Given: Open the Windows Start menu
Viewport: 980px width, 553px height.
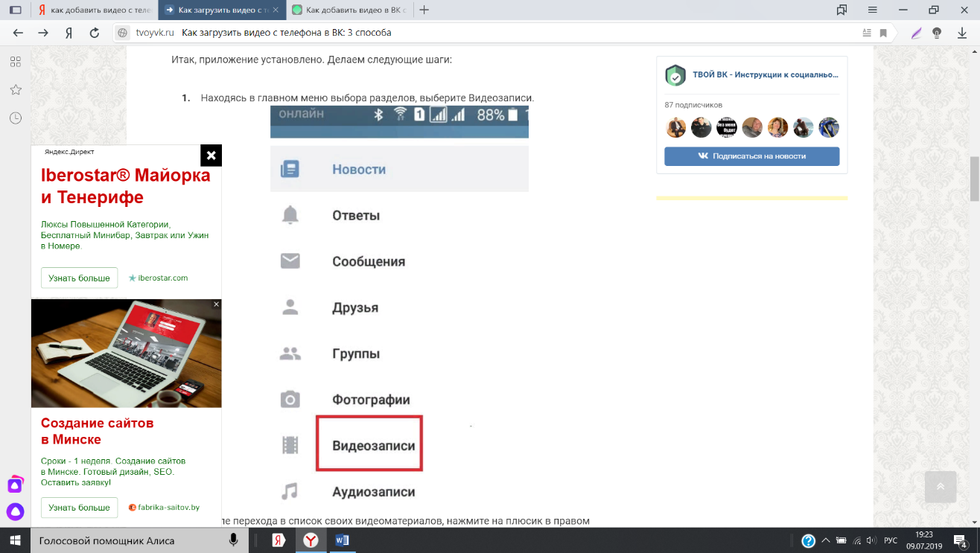Looking at the screenshot, I should [15, 540].
